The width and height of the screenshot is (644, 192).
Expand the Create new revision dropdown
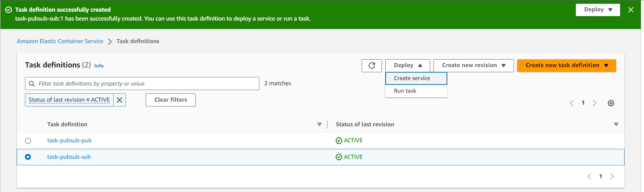click(474, 65)
